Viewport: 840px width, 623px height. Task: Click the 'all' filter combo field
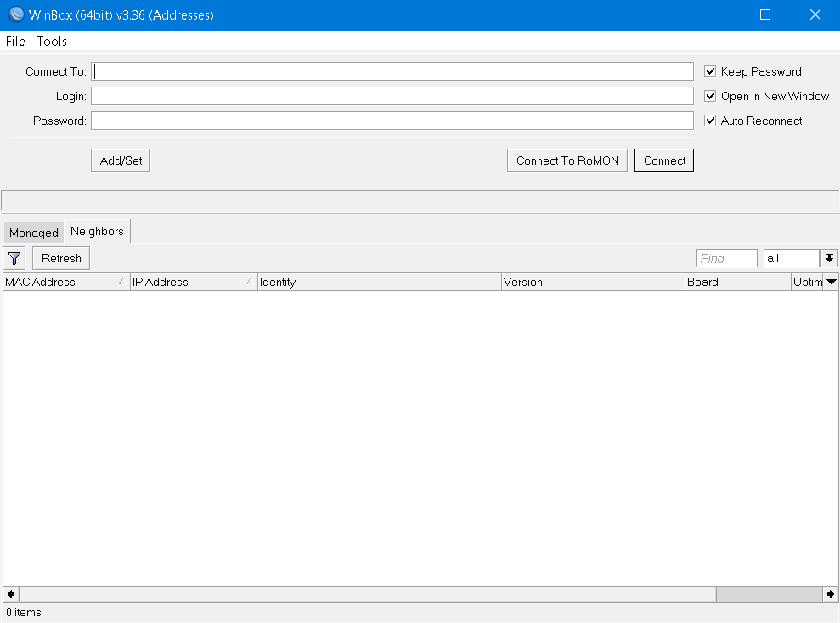(x=792, y=259)
